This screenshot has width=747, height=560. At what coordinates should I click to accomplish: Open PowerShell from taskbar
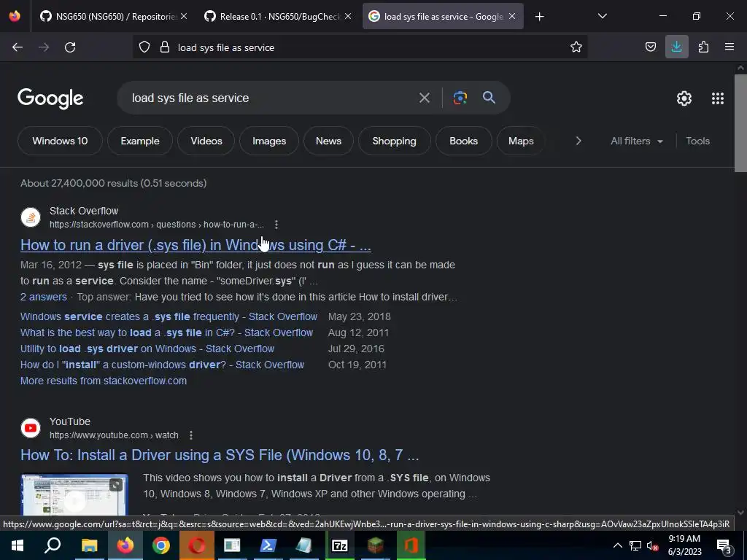[x=268, y=545]
